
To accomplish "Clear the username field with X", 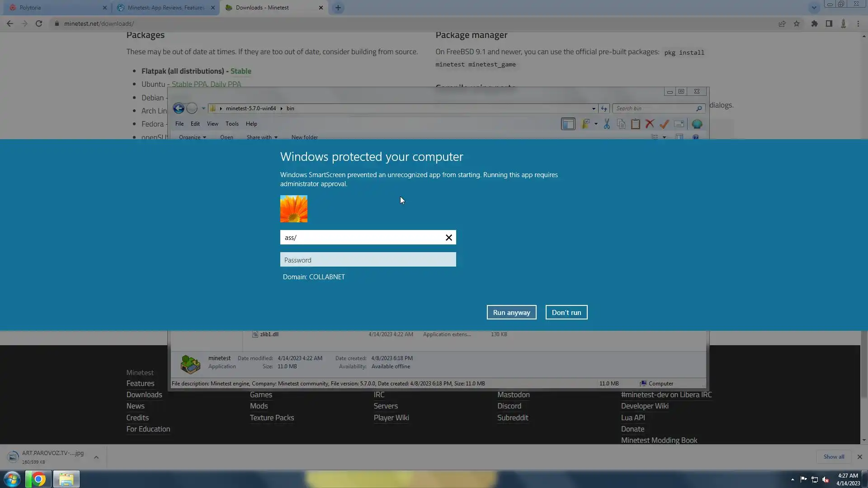I will point(448,238).
